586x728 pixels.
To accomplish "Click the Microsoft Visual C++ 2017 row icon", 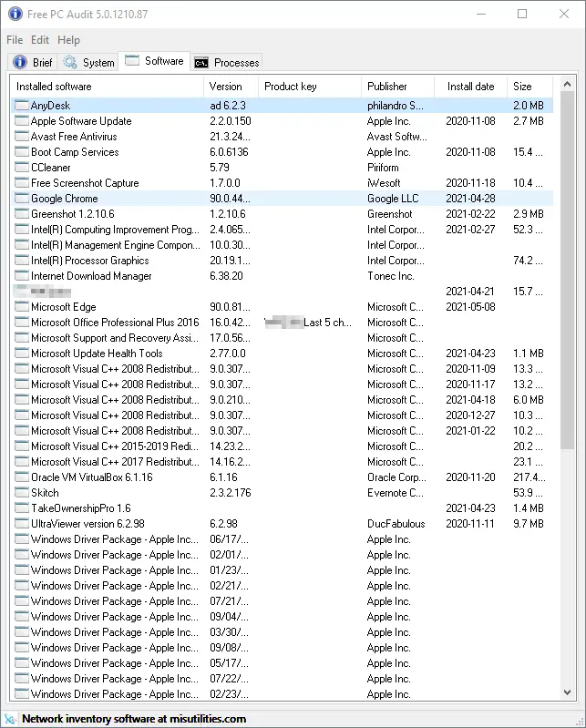I will tap(21, 462).
